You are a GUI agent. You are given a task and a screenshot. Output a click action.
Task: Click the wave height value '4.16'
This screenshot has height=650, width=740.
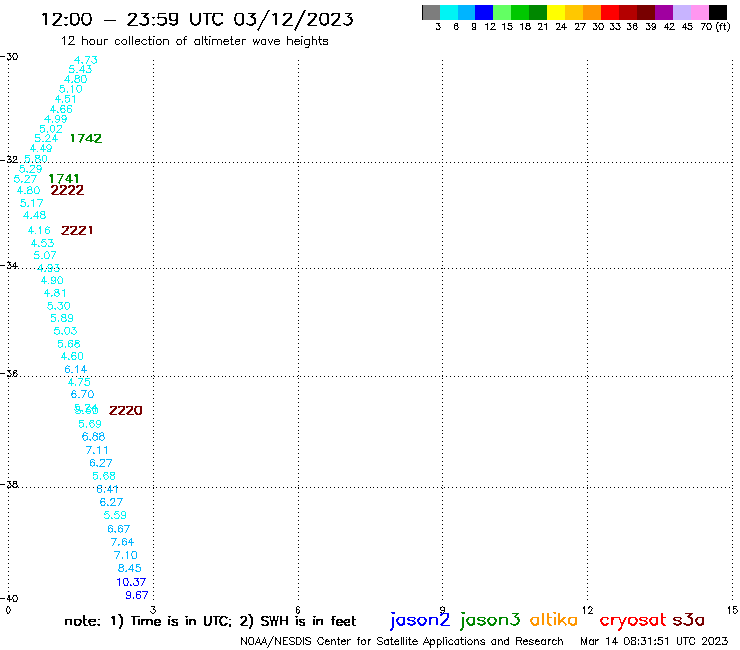point(39,230)
